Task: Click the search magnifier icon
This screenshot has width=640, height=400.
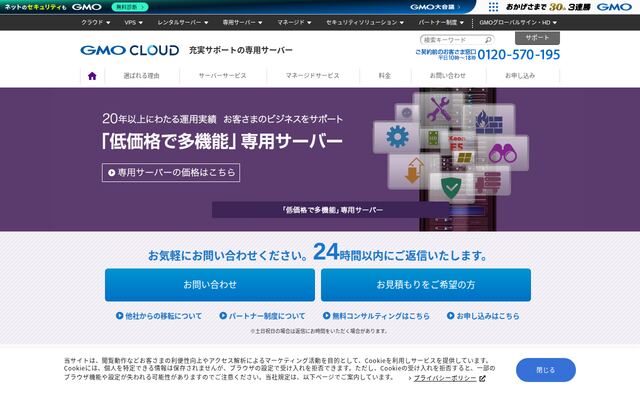Action: [488, 40]
